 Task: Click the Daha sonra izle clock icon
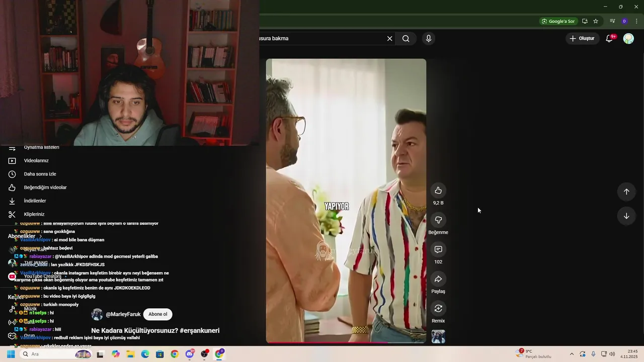point(12,174)
